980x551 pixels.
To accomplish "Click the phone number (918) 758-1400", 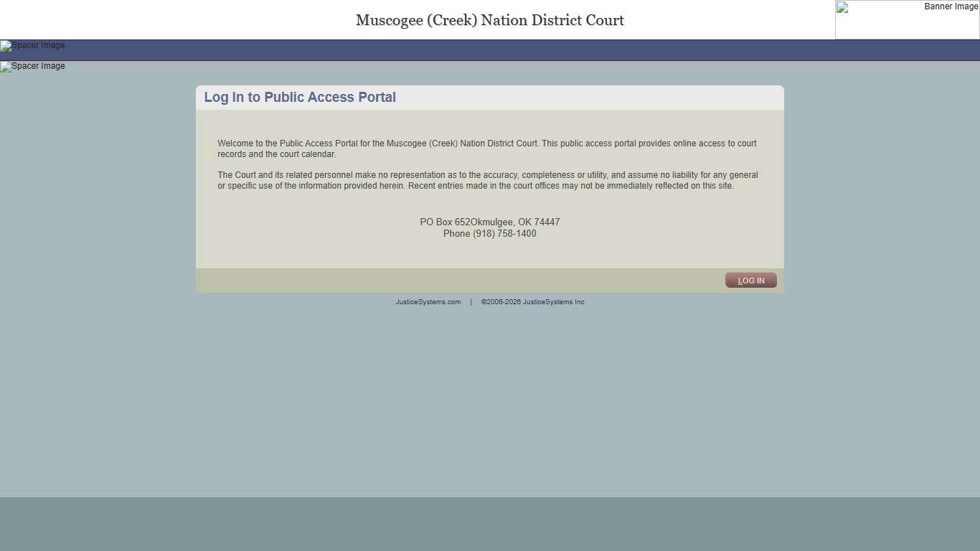I will [504, 234].
